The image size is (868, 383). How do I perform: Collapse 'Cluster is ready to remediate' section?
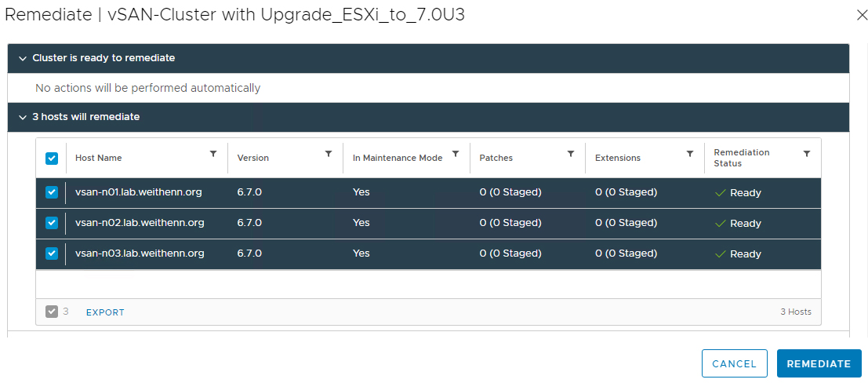23,58
